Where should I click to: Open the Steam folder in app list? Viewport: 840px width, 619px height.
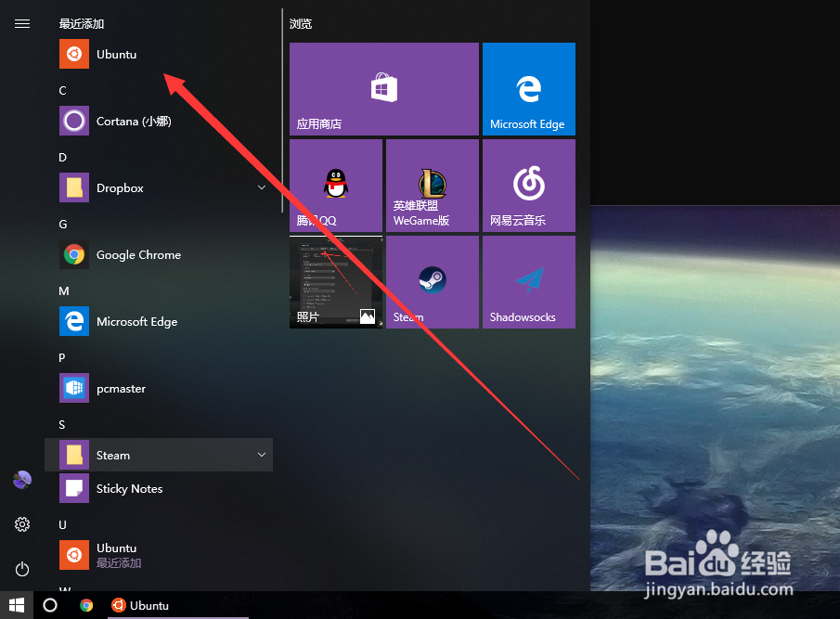coord(159,455)
